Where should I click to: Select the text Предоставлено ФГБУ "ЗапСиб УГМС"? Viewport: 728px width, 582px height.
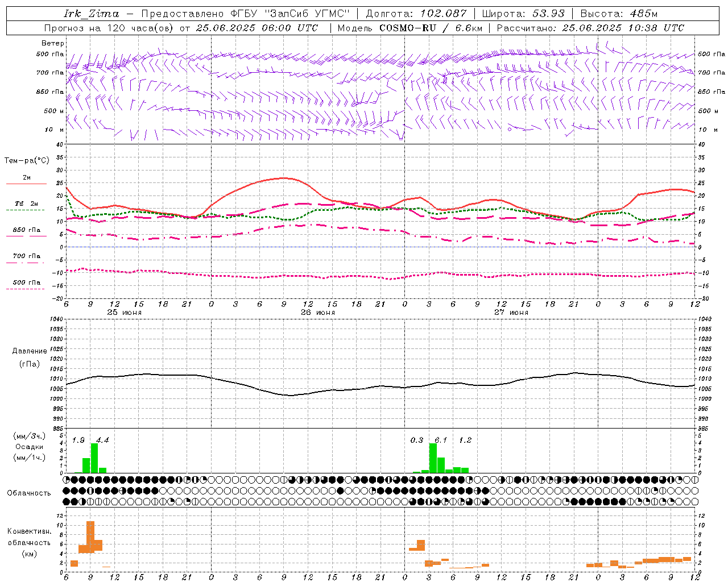245,14
